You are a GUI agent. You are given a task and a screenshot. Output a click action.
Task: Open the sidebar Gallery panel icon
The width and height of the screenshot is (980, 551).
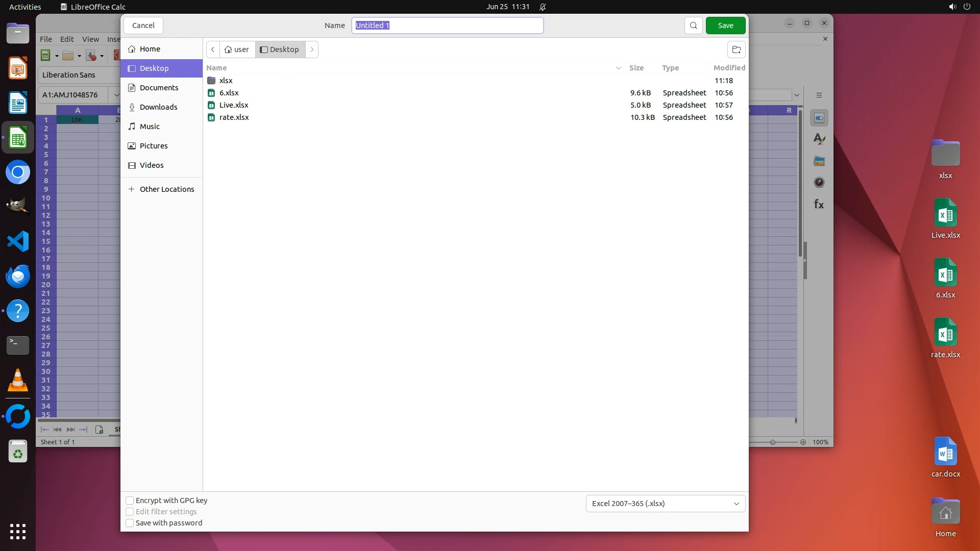pyautogui.click(x=819, y=161)
